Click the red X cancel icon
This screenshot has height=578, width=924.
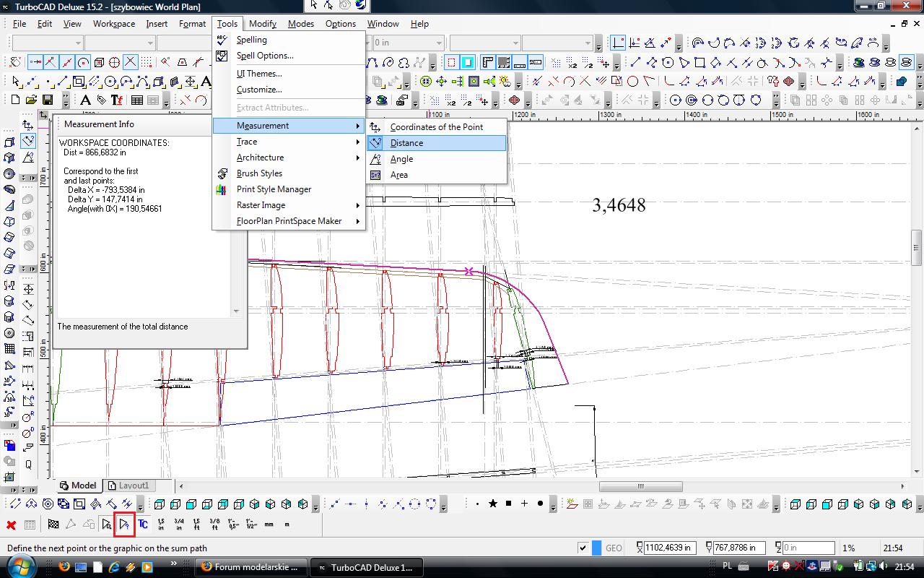tap(11, 525)
